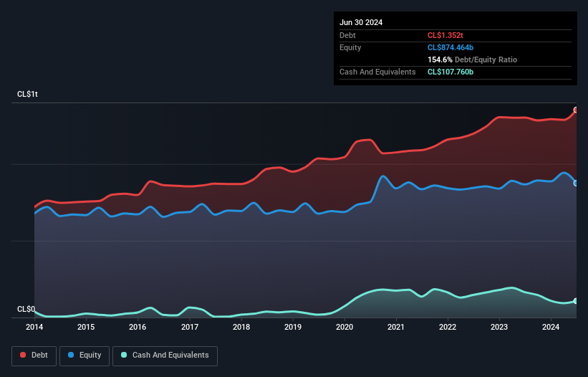Click the teal Cash legend dot
Viewport: 588px width, 377px height.
pyautogui.click(x=124, y=355)
